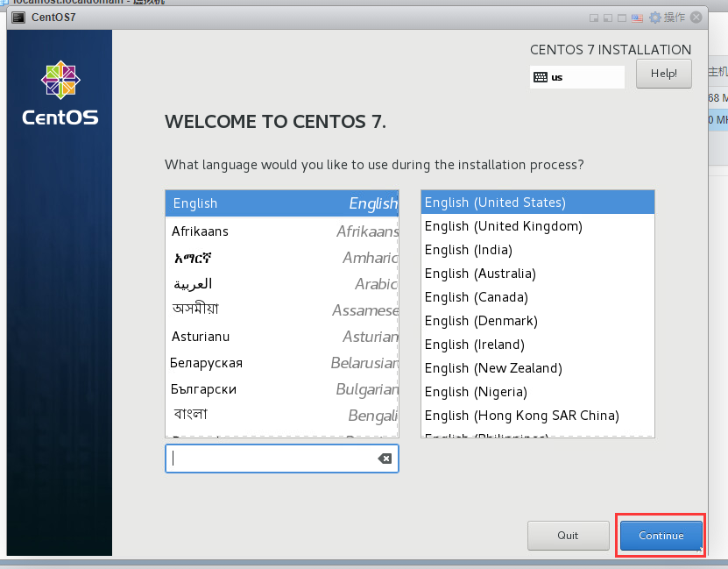
Task: Select the Bulgarian language row
Action: (x=282, y=389)
